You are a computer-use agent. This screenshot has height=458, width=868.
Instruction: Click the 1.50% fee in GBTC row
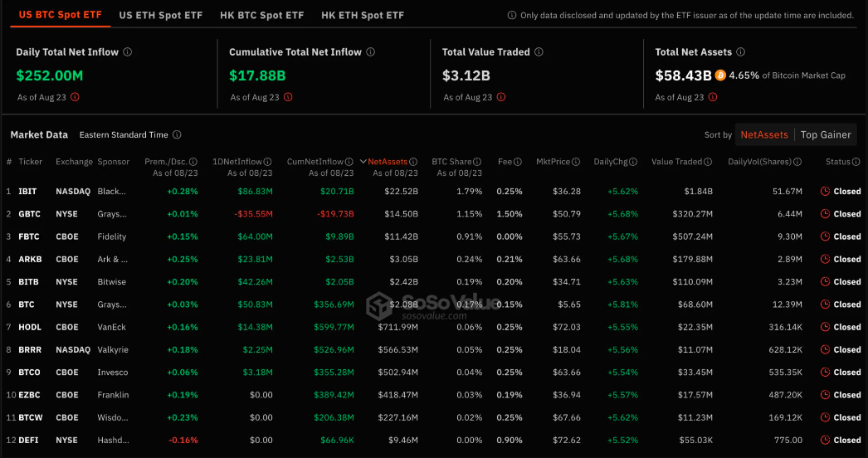[x=510, y=214]
